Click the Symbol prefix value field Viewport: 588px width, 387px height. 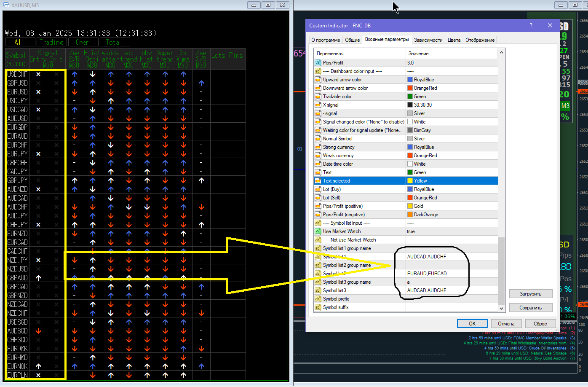452,299
